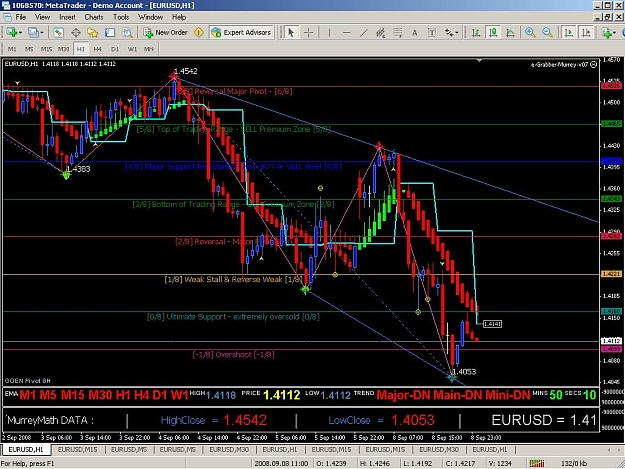
Task: Open the Data Window crosshair-target icon
Action: pyautogui.click(x=76, y=32)
